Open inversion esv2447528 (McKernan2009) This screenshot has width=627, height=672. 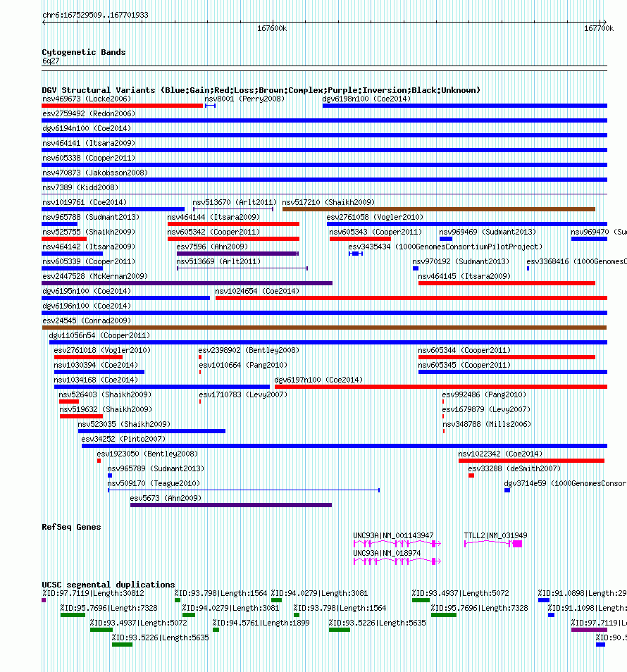click(187, 283)
